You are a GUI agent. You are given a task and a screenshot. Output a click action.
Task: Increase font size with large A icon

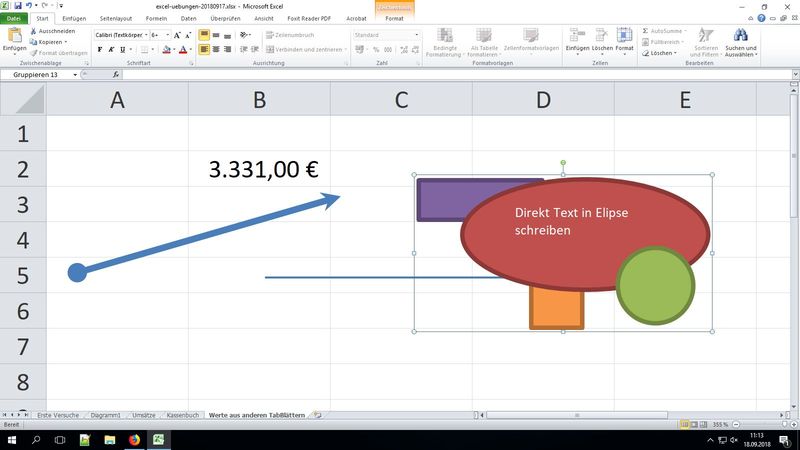176,35
